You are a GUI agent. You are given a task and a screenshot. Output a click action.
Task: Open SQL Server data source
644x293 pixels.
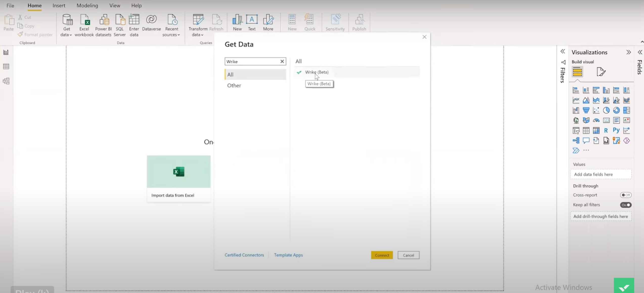[120, 25]
